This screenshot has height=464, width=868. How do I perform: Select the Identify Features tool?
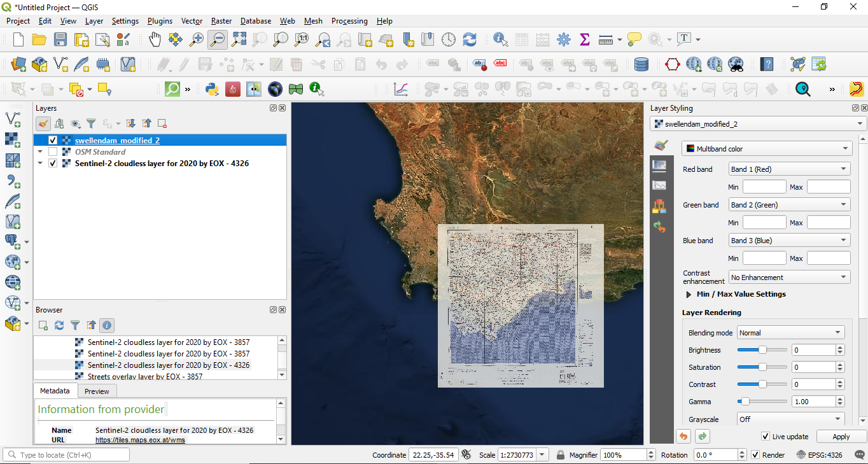click(x=501, y=39)
